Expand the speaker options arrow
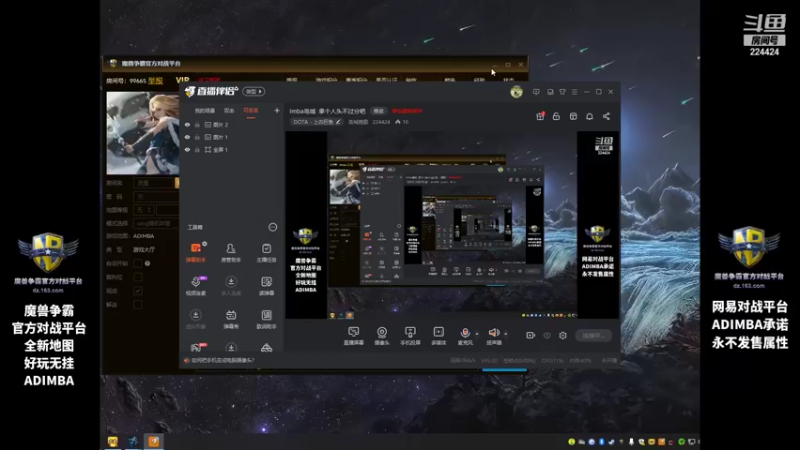 [506, 334]
